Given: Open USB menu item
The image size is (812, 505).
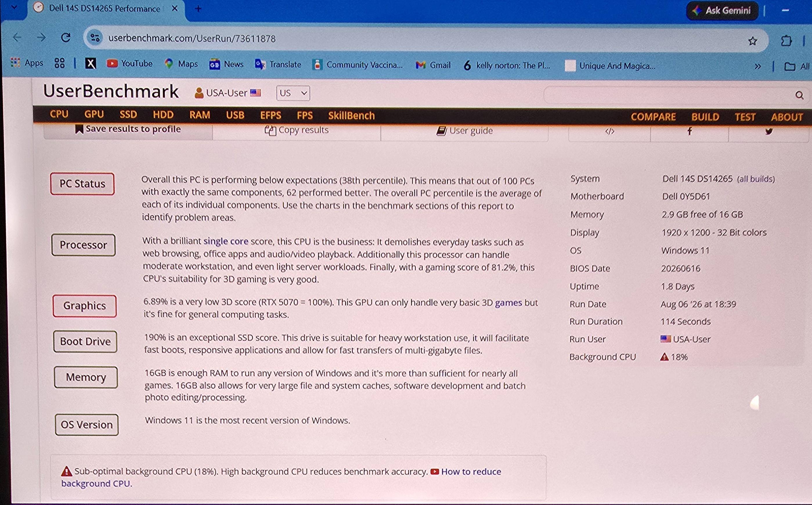Looking at the screenshot, I should click(x=235, y=115).
